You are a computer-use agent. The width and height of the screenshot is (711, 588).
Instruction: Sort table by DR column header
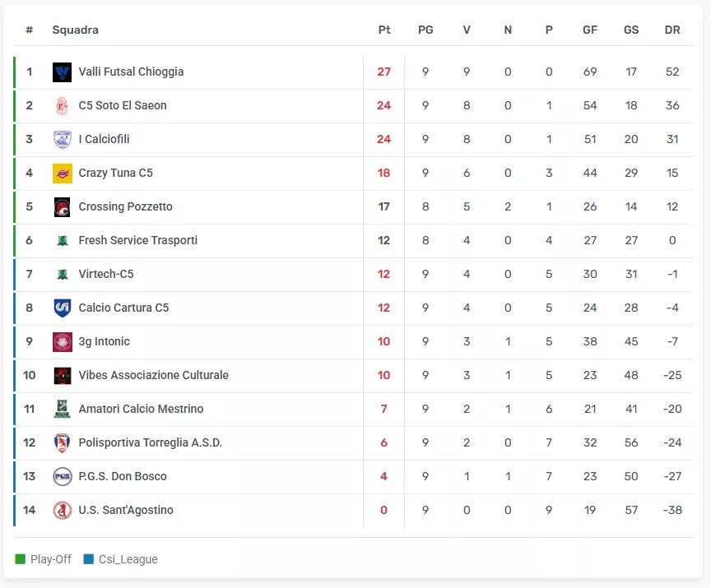[672, 30]
